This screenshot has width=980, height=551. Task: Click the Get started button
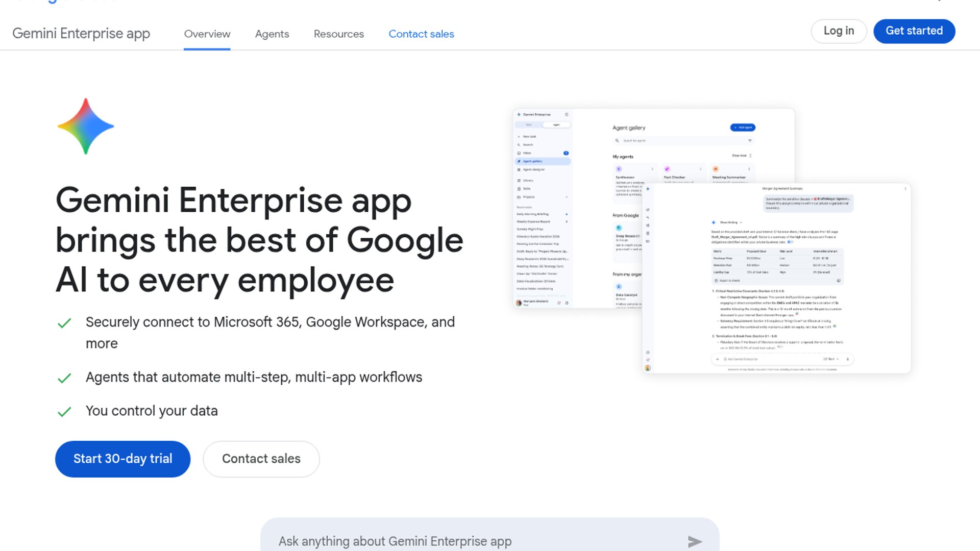click(x=914, y=31)
